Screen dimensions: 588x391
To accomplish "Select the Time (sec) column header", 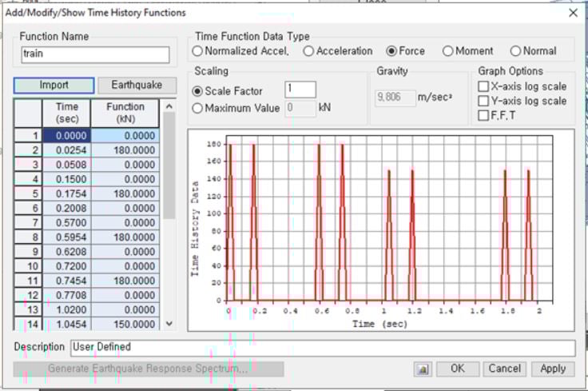I will click(67, 113).
